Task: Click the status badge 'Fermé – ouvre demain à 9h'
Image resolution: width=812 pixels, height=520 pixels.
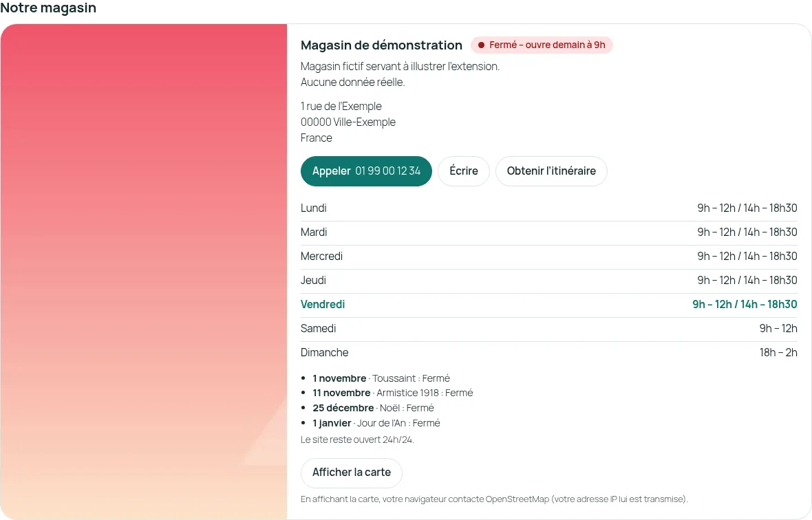Action: pyautogui.click(x=542, y=45)
